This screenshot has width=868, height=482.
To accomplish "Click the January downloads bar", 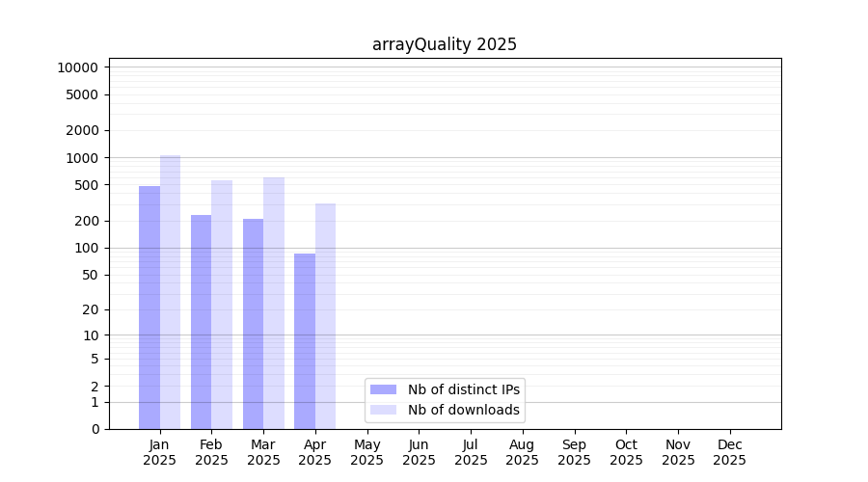I will (170, 292).
